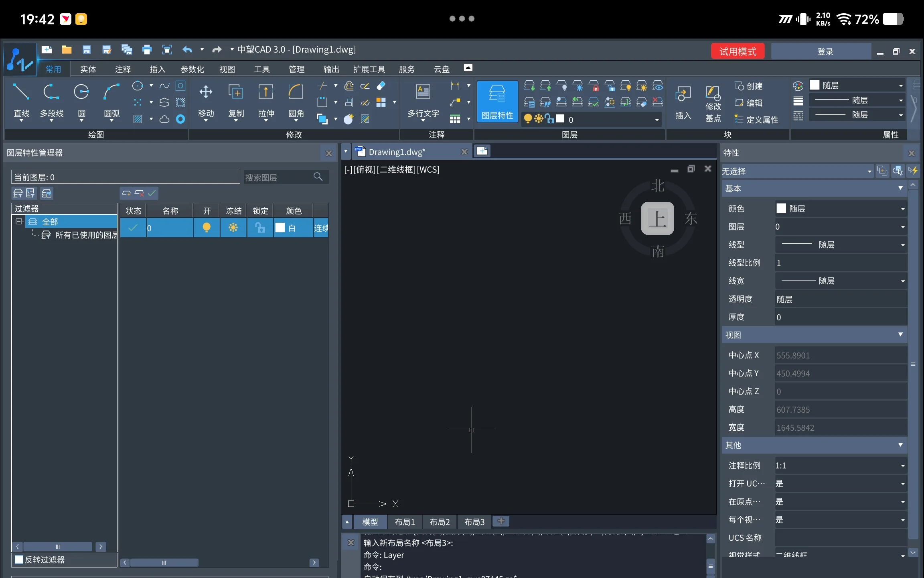Image resolution: width=924 pixels, height=578 pixels.
Task: Click the 定义属性 button
Action: [756, 120]
